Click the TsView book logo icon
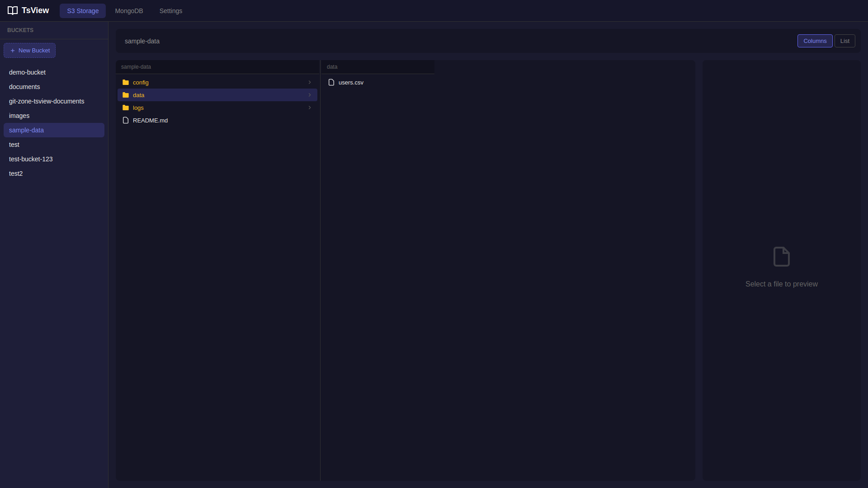This screenshot has height=488, width=868. pos(13,10)
